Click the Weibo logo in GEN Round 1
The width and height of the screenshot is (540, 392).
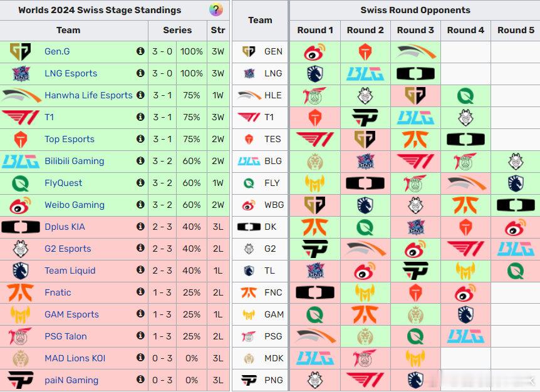pyautogui.click(x=314, y=51)
